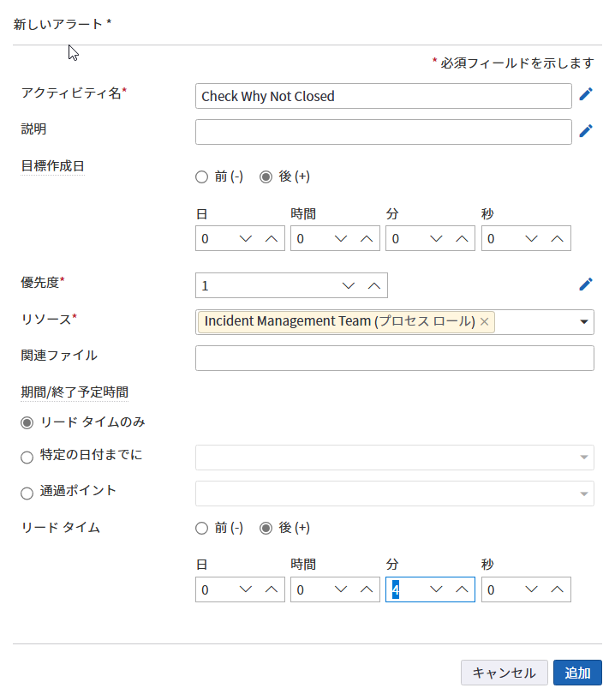Expand 特定の日付までに dropdown list
The height and width of the screenshot is (700, 615).
point(584,458)
